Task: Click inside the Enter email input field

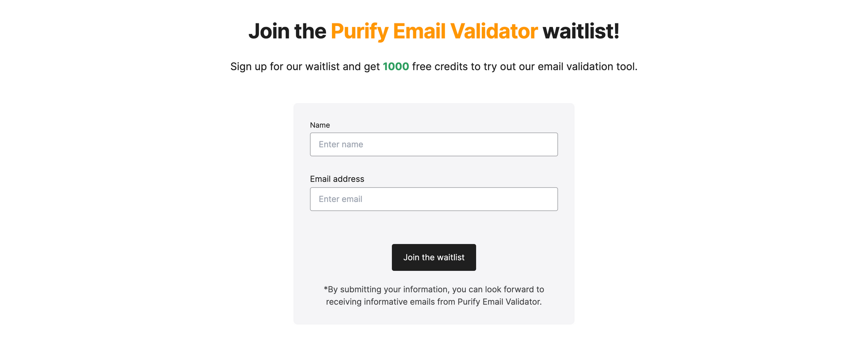Action: click(x=434, y=199)
